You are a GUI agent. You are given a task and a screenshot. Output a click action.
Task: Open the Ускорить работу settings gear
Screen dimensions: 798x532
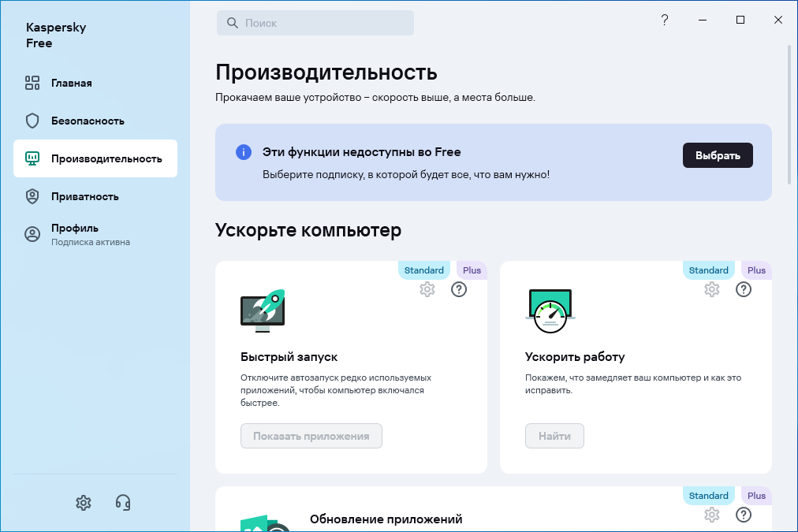[x=712, y=289]
